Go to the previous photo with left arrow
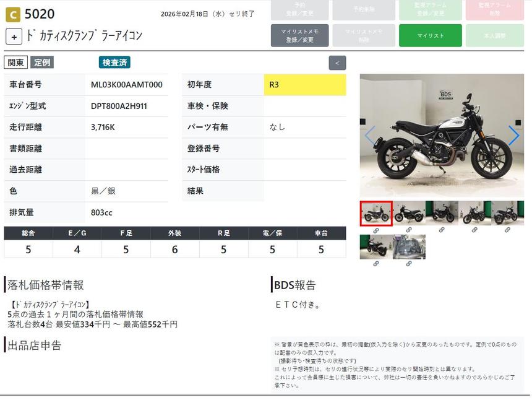The width and height of the screenshot is (532, 413). (x=370, y=136)
